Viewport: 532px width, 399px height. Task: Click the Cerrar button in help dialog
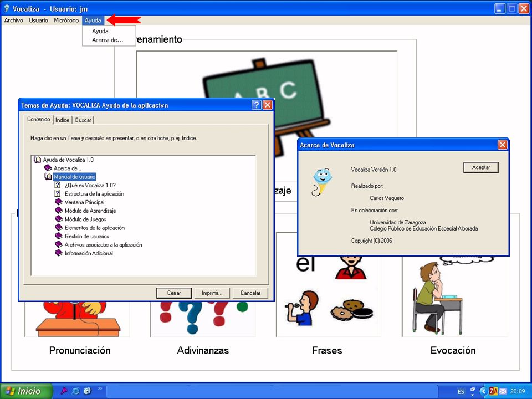(x=174, y=293)
